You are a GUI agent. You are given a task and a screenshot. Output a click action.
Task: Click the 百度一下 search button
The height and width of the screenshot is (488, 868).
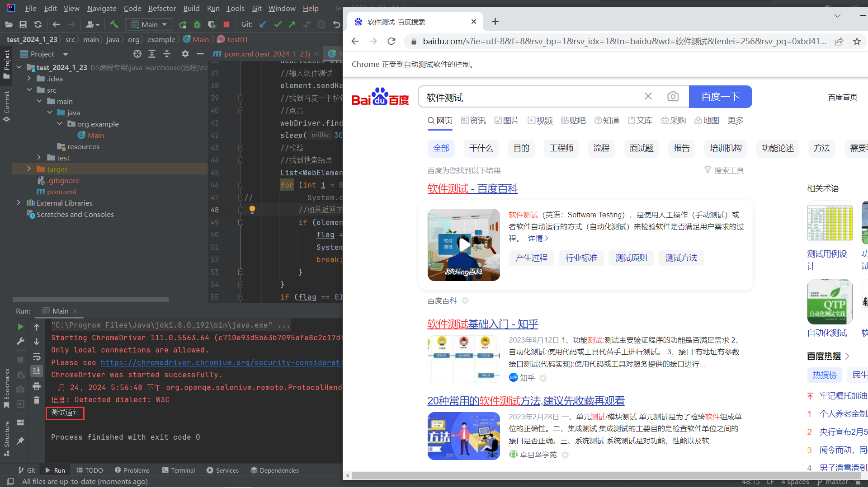point(720,97)
